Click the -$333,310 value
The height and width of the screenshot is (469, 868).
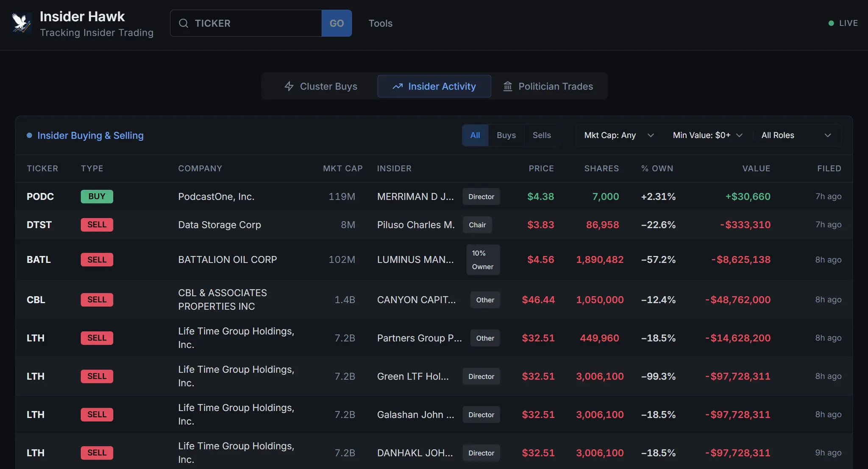click(x=746, y=225)
